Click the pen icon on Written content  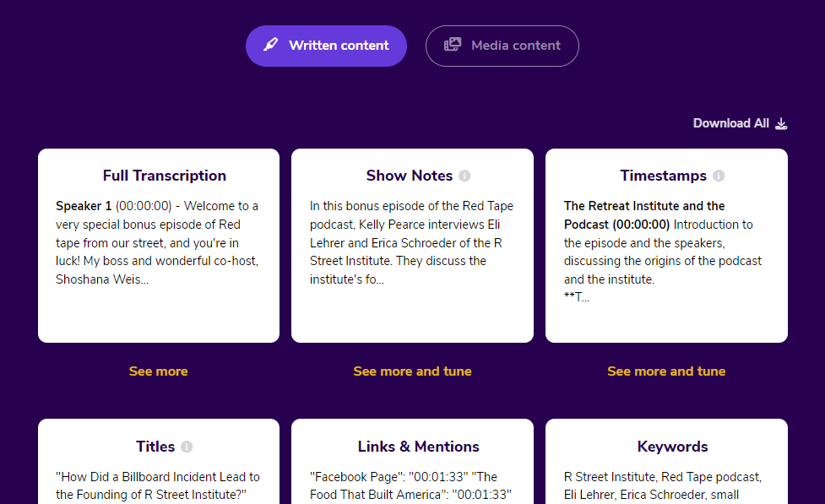tap(270, 46)
